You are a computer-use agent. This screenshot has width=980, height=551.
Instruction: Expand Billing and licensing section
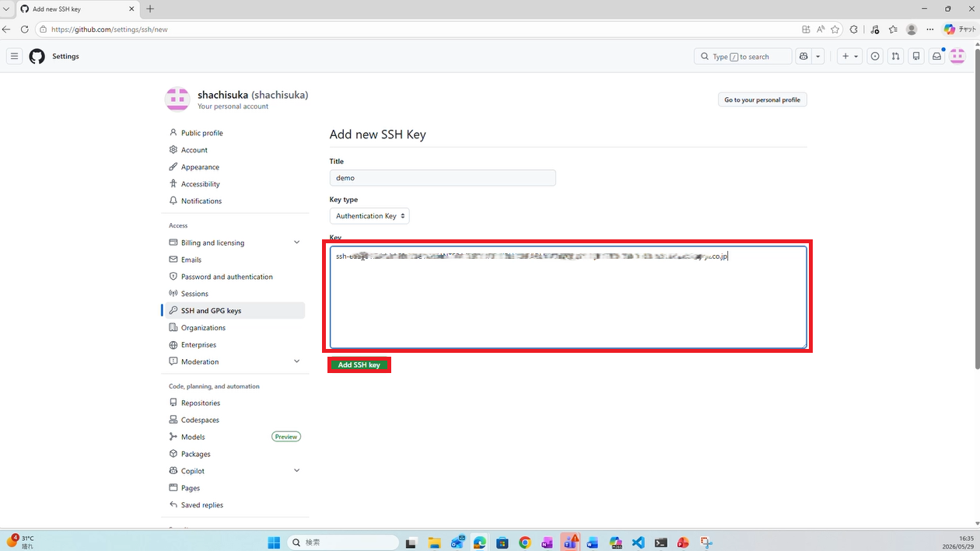click(x=296, y=242)
